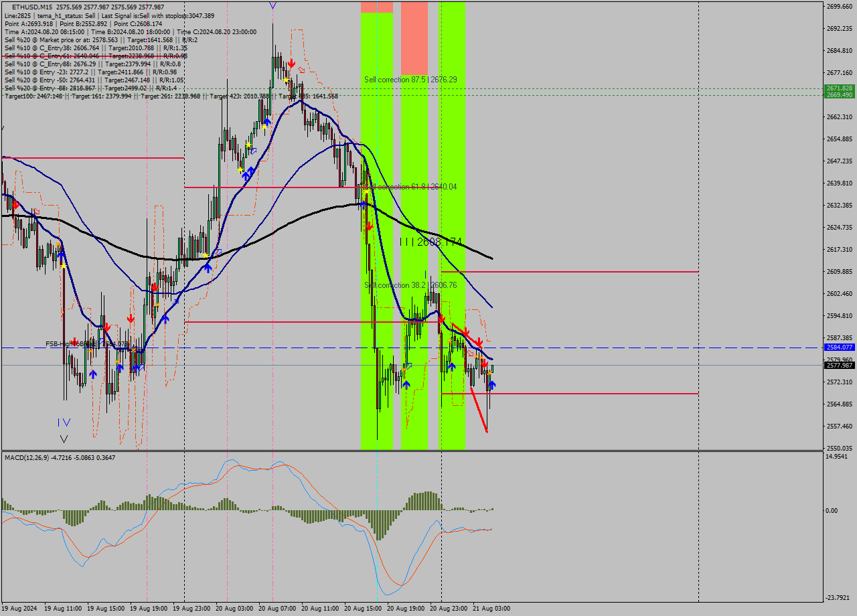Viewport: 857px width, 616px height.
Task: Select the 'Sell %10 @ C_Entry38: 2606.764' line
Action: pos(96,48)
